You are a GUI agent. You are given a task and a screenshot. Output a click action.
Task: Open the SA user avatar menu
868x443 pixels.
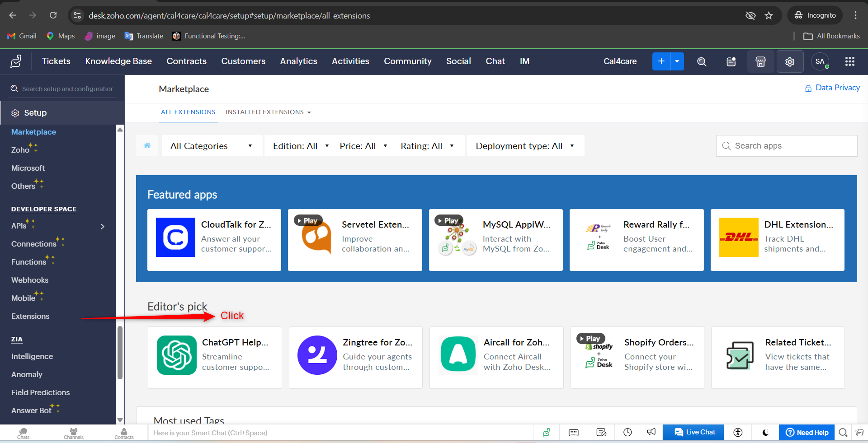click(x=820, y=61)
